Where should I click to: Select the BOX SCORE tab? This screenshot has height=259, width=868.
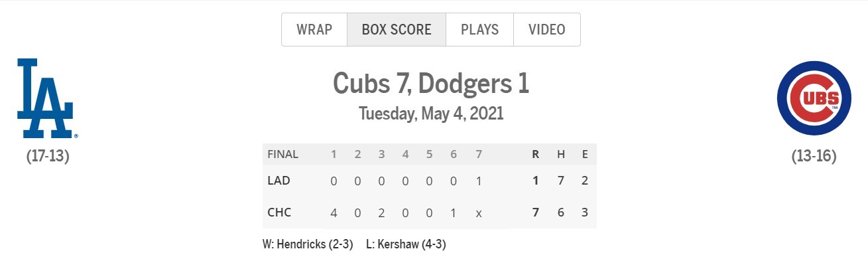[397, 30]
